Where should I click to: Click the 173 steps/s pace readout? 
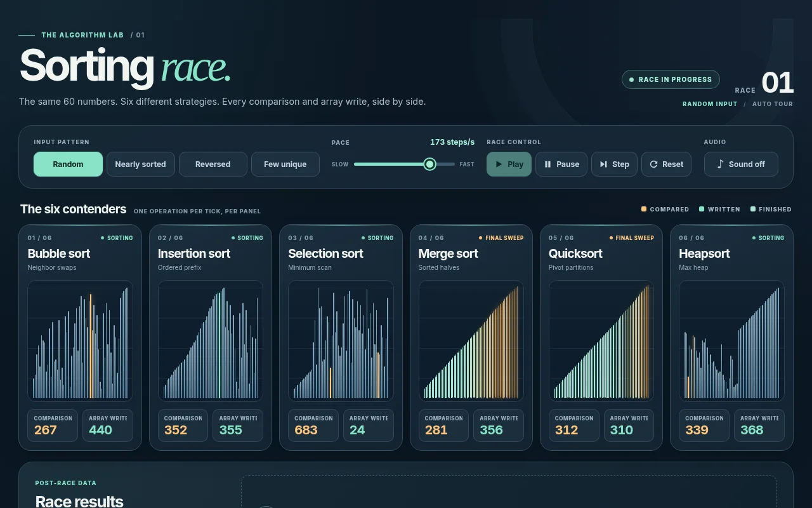point(452,142)
